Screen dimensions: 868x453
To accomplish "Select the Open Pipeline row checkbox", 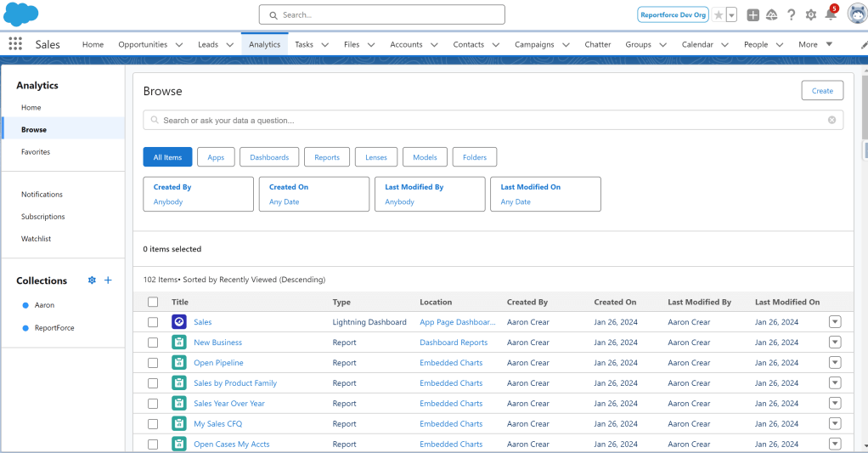I will click(x=153, y=363).
